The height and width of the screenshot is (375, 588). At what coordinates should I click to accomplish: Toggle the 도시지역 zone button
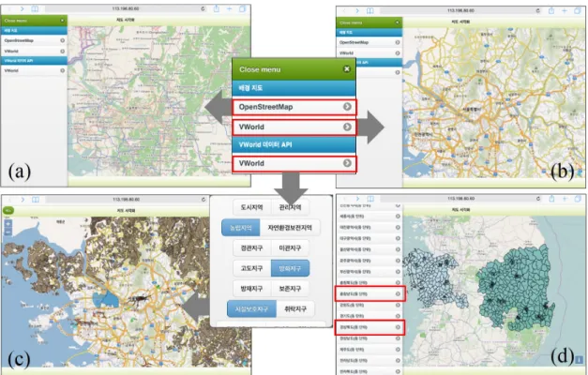pos(251,207)
